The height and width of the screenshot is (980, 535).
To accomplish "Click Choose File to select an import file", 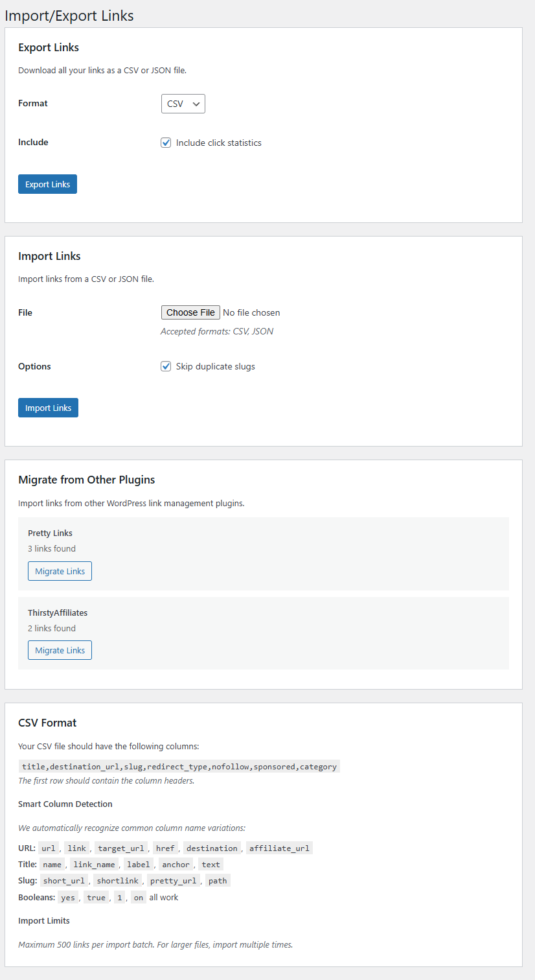I will [190, 312].
